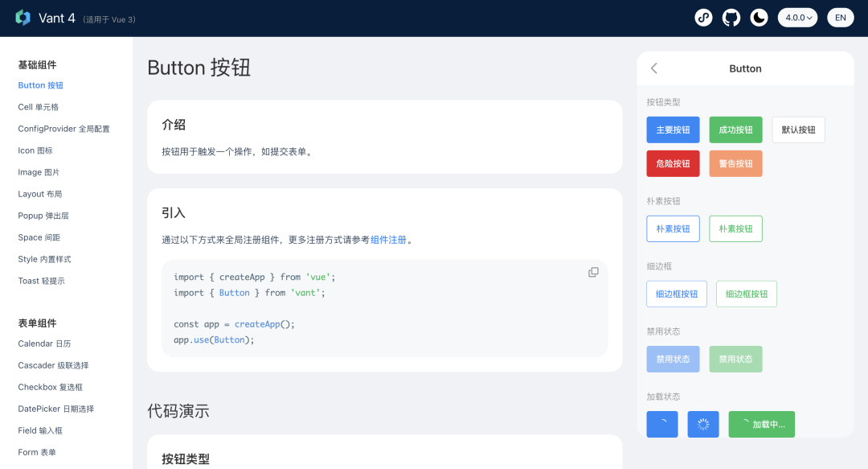The width and height of the screenshot is (868, 469).
Task: Open the 4.0.0 version dropdown
Action: (796, 17)
